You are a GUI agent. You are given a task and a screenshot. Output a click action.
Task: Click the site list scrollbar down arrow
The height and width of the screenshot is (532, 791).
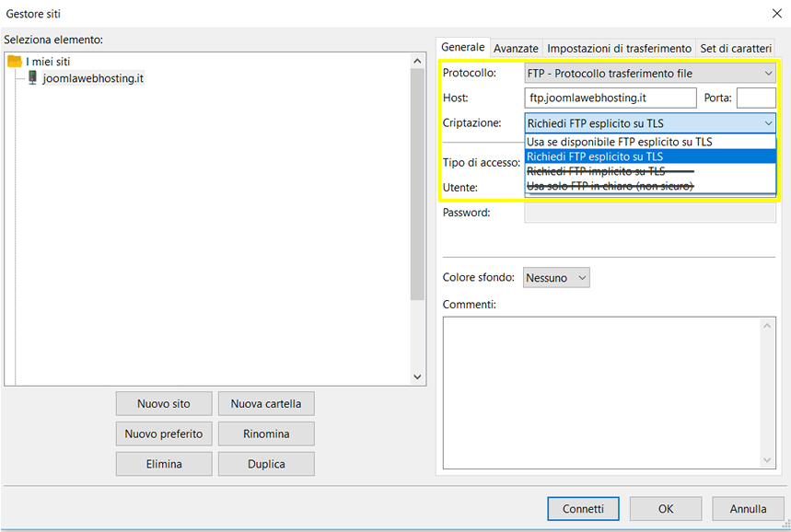coord(417,376)
